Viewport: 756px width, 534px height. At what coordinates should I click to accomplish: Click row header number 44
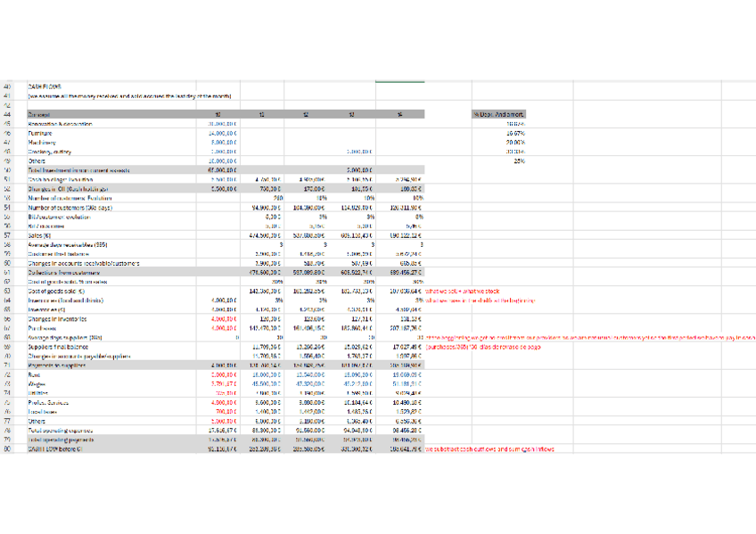coord(7,114)
